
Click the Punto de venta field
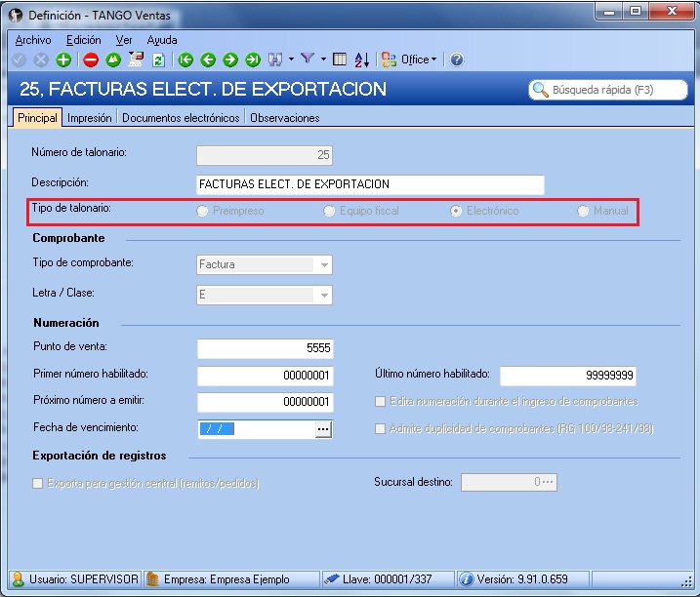point(266,348)
